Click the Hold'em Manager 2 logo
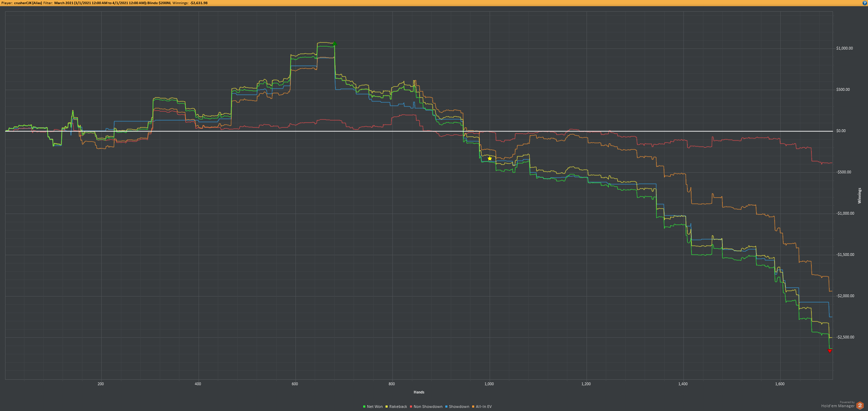 (860, 405)
